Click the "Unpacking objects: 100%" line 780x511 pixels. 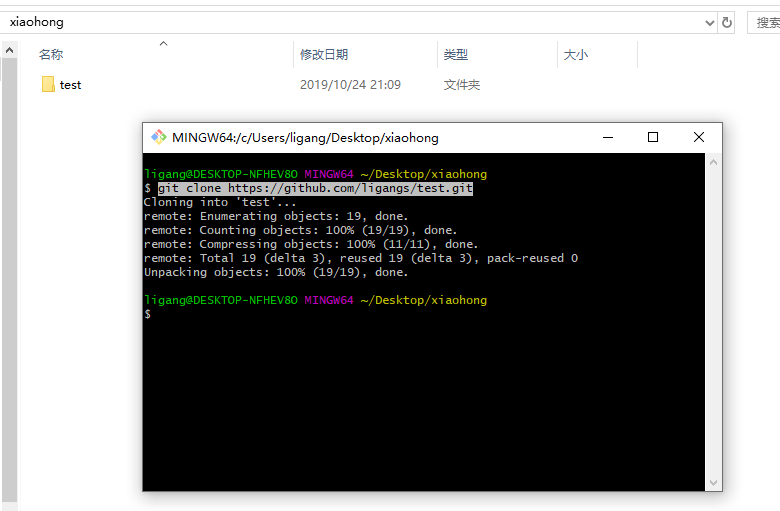pos(276,272)
